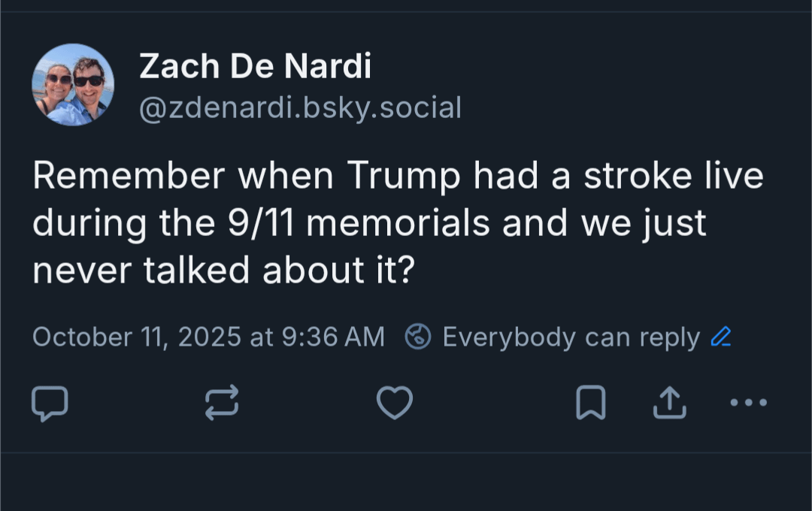The width and height of the screenshot is (812, 511).
Task: Repost this post with the arrows icon
Action: [222, 402]
